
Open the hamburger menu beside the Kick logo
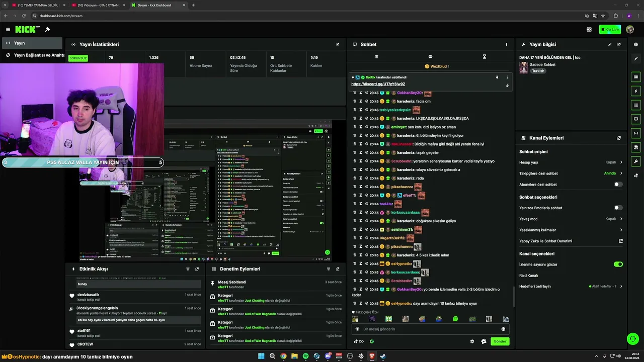(8, 30)
